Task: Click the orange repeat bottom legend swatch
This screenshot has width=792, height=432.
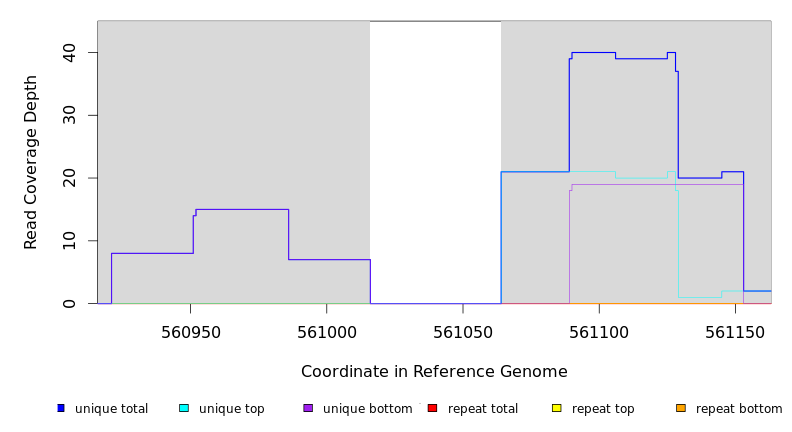Action: [681, 408]
